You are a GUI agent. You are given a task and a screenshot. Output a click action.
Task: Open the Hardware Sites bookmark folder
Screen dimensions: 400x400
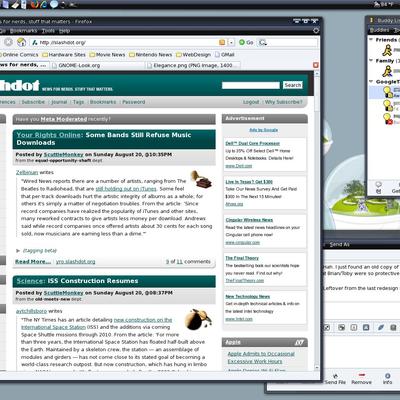coord(64,54)
